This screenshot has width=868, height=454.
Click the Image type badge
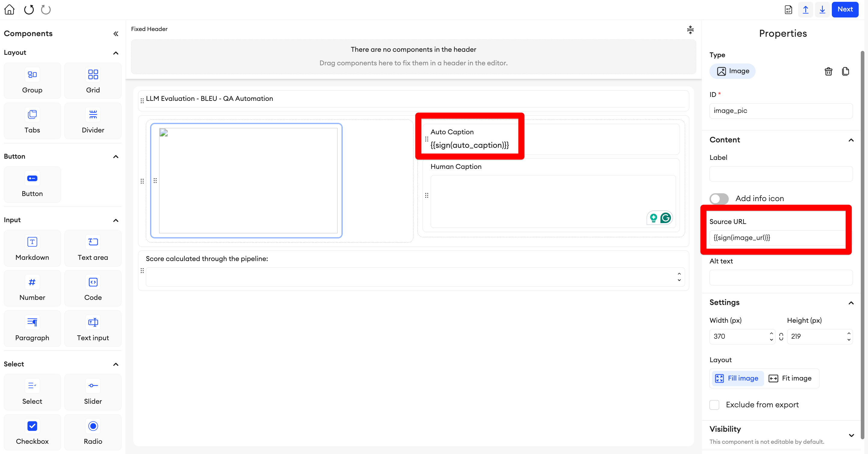coord(732,71)
